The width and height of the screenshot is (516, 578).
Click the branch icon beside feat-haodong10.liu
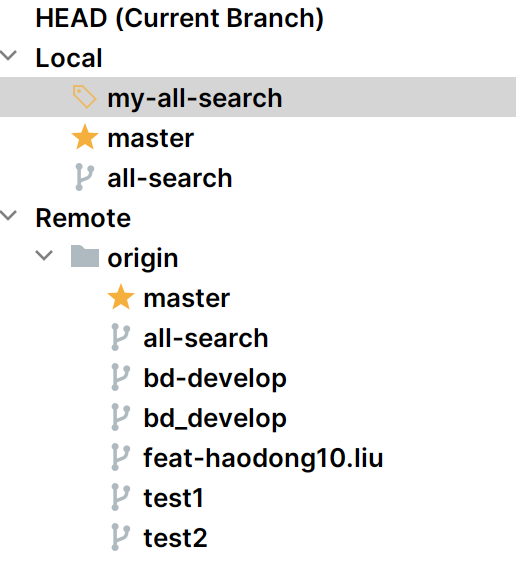(120, 457)
